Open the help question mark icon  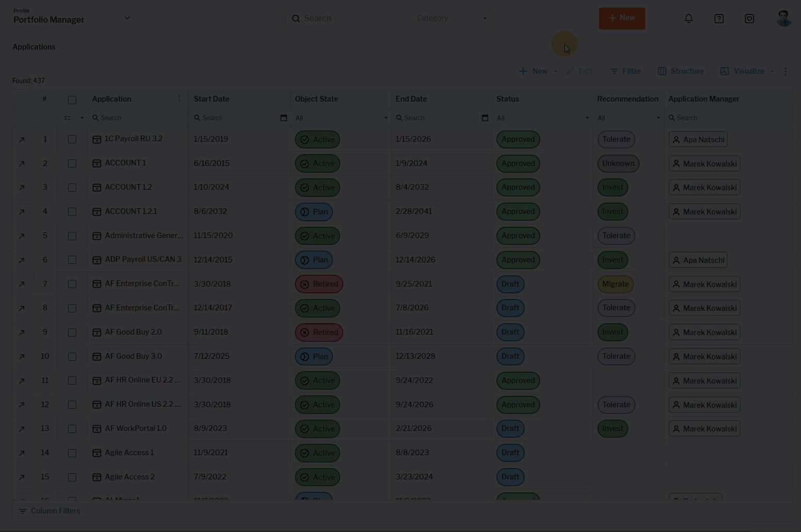[x=719, y=19]
